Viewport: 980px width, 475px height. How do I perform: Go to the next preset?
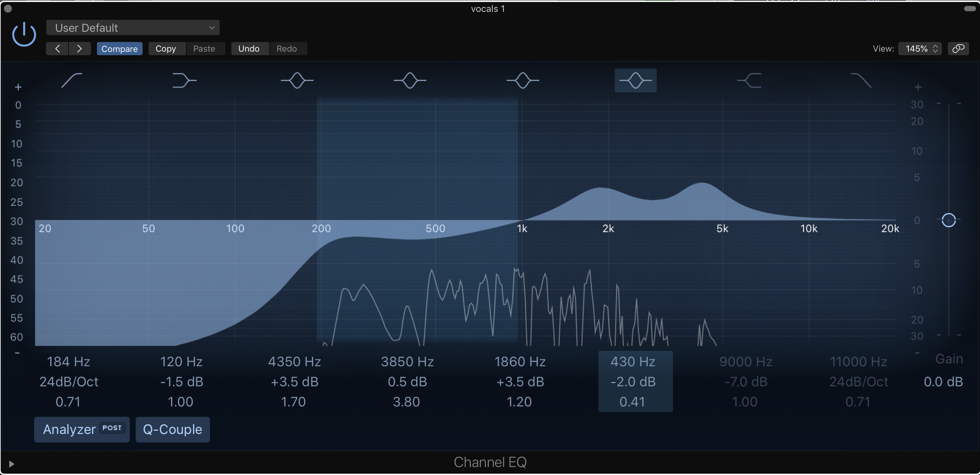[79, 49]
